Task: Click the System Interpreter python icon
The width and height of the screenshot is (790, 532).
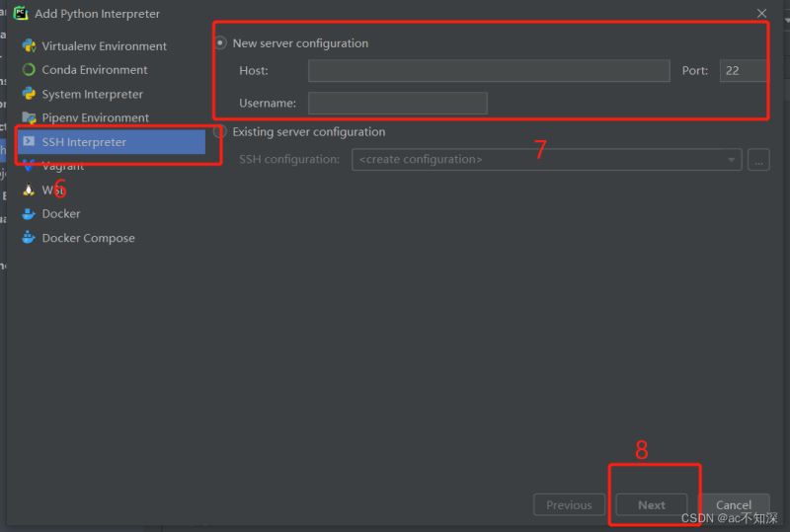Action: 29,94
